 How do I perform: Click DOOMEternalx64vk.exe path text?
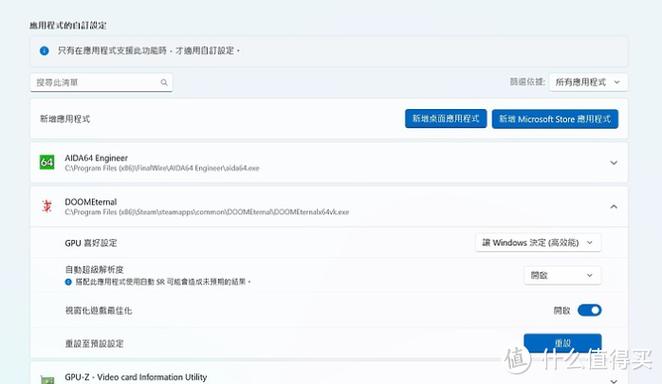(207, 212)
